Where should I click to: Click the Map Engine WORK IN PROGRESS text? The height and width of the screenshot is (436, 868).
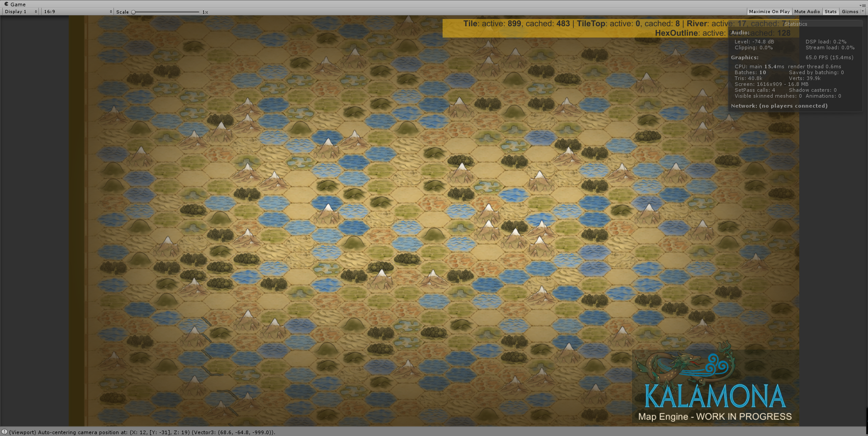(715, 417)
